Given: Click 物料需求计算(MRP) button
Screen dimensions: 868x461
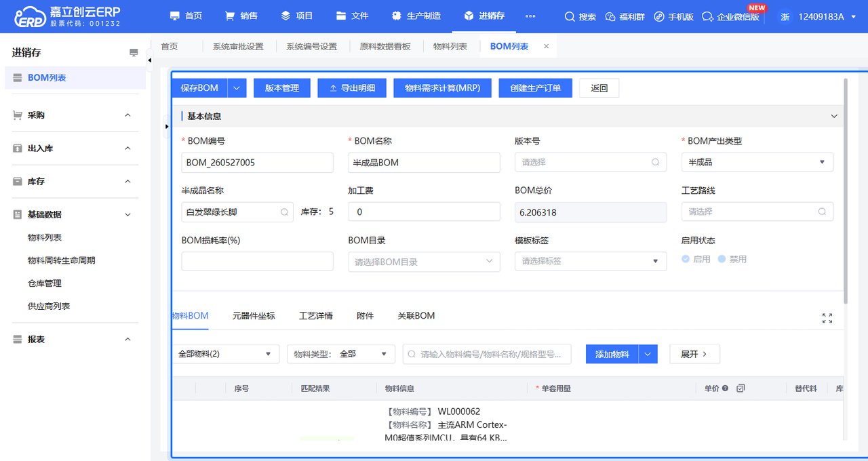Looking at the screenshot, I should coord(442,88).
